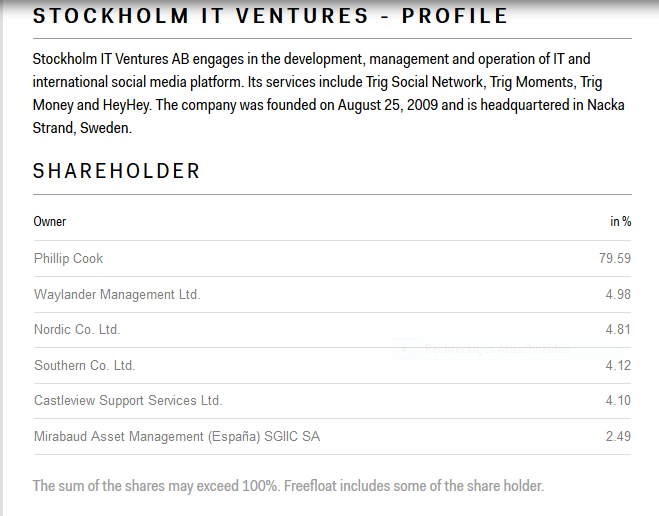Image resolution: width=659 pixels, height=516 pixels.
Task: Click the 2.49 percentage value
Action: (x=618, y=437)
